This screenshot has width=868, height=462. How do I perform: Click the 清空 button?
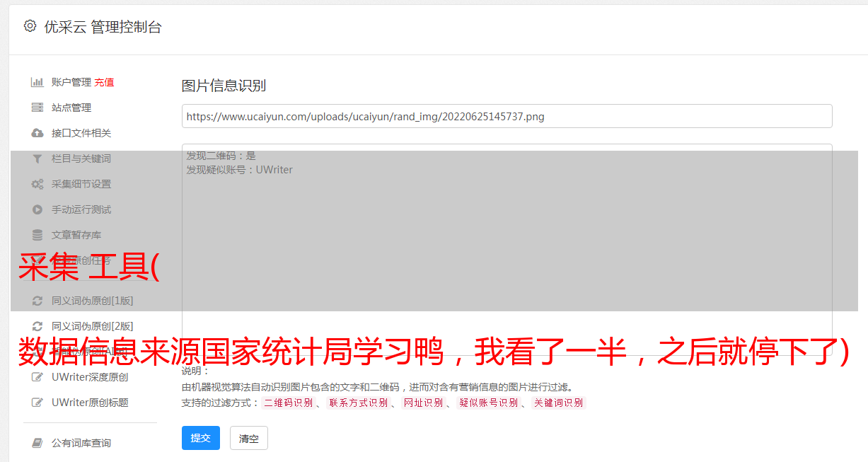pyautogui.click(x=249, y=438)
